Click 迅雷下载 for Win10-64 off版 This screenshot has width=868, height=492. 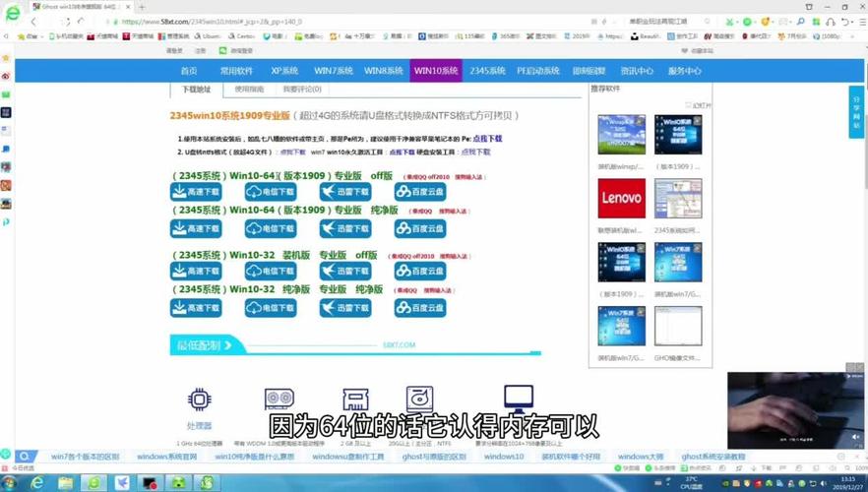[x=345, y=192]
